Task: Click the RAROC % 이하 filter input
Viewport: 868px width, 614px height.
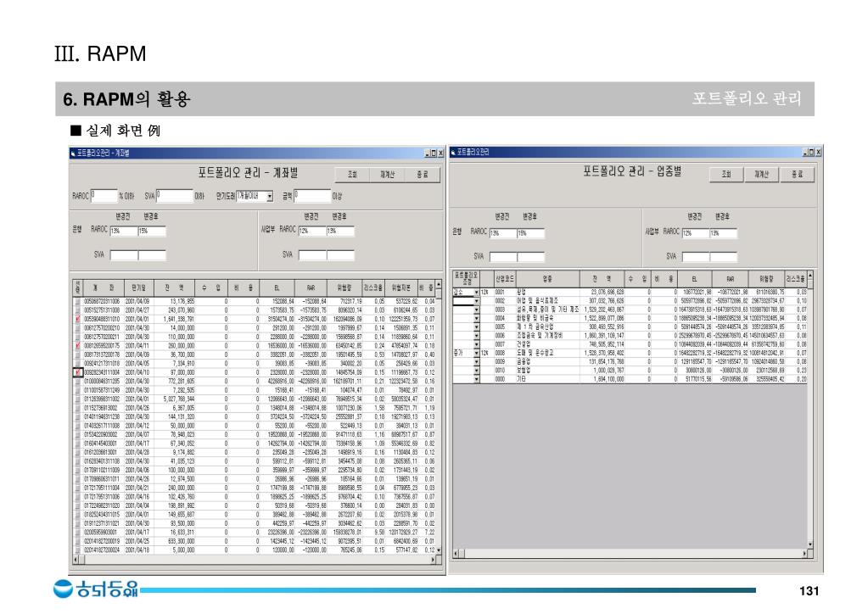Action: pos(104,196)
